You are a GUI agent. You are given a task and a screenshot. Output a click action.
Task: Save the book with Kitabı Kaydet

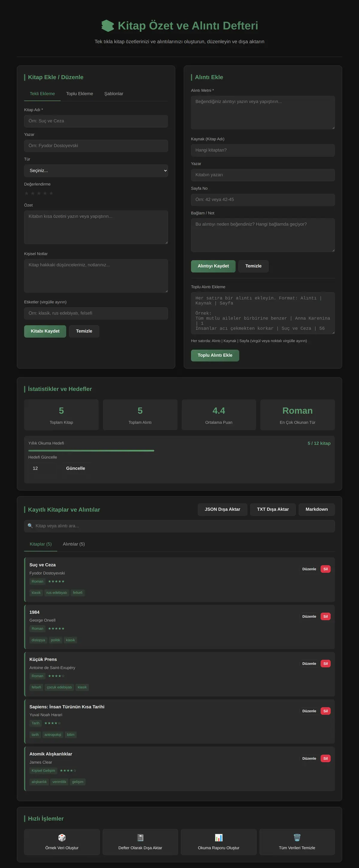point(45,331)
